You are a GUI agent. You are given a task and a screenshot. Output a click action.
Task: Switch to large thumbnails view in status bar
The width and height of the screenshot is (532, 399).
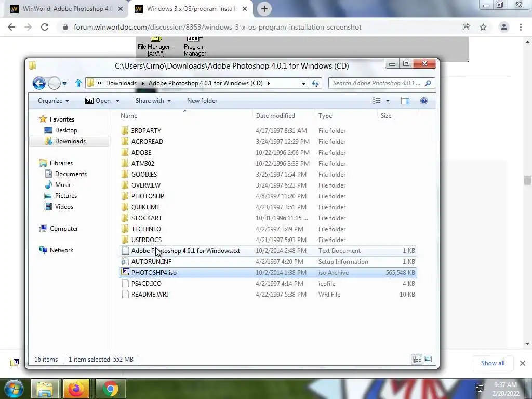pyautogui.click(x=428, y=359)
